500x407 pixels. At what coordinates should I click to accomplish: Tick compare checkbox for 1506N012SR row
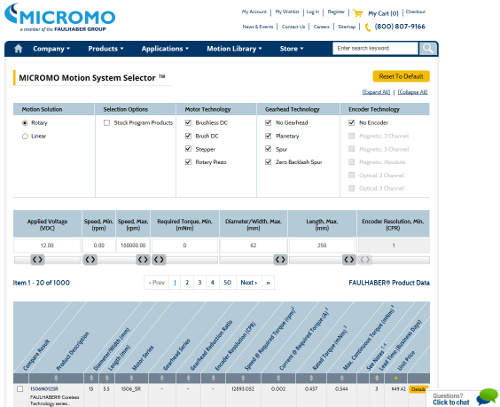pos(20,389)
